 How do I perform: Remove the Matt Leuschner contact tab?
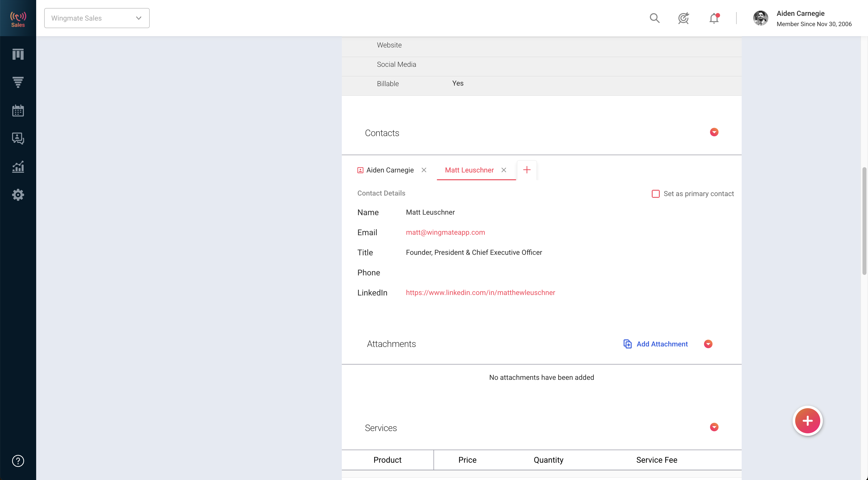pos(504,170)
